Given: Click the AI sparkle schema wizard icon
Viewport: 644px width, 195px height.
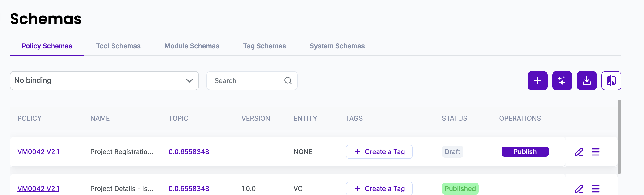Looking at the screenshot, I should click(562, 81).
